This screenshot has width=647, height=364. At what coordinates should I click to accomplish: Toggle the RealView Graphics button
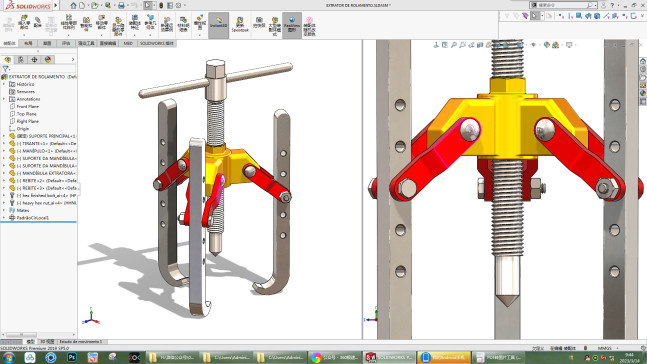292,25
